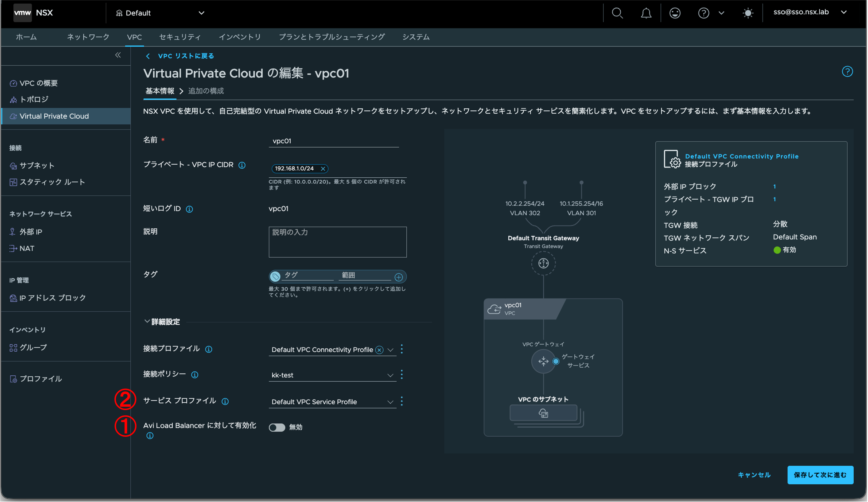868x502 pixels.
Task: Click the connectivity profile gear icon
Action: tap(672, 159)
